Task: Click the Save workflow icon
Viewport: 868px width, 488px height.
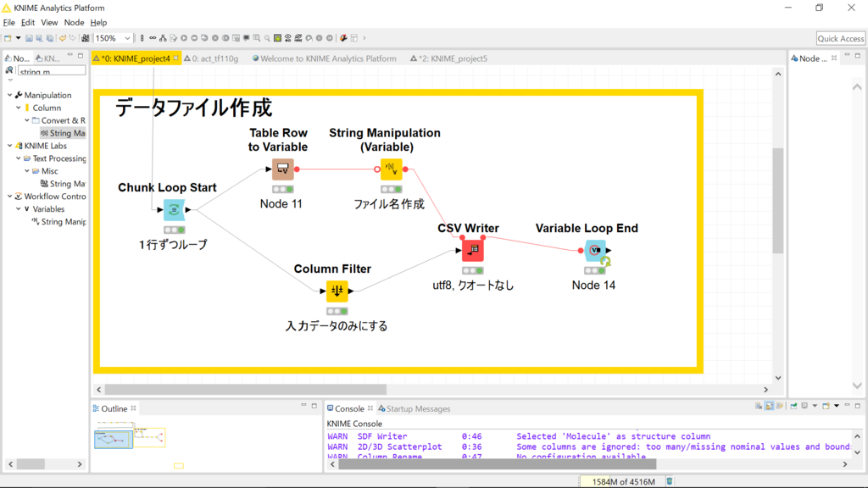Action: click(x=29, y=38)
